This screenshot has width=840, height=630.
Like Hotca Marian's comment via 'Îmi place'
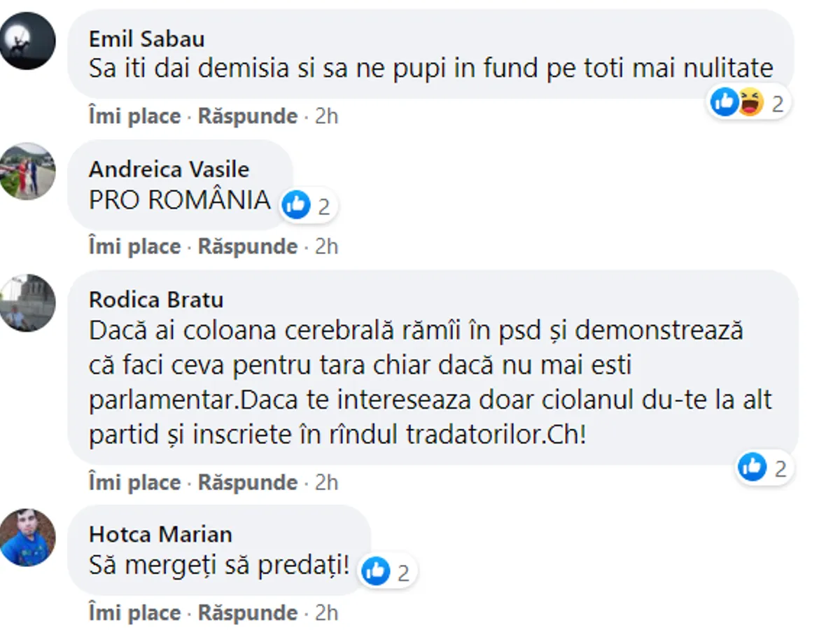pyautogui.click(x=134, y=612)
